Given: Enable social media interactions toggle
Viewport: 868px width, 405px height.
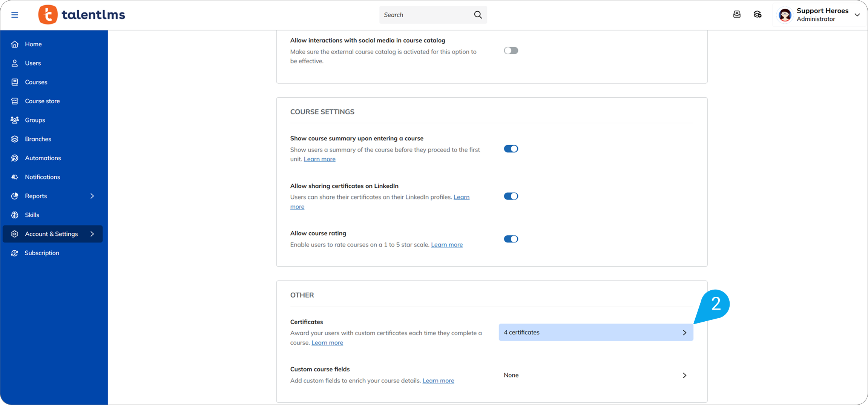Looking at the screenshot, I should tap(511, 51).
